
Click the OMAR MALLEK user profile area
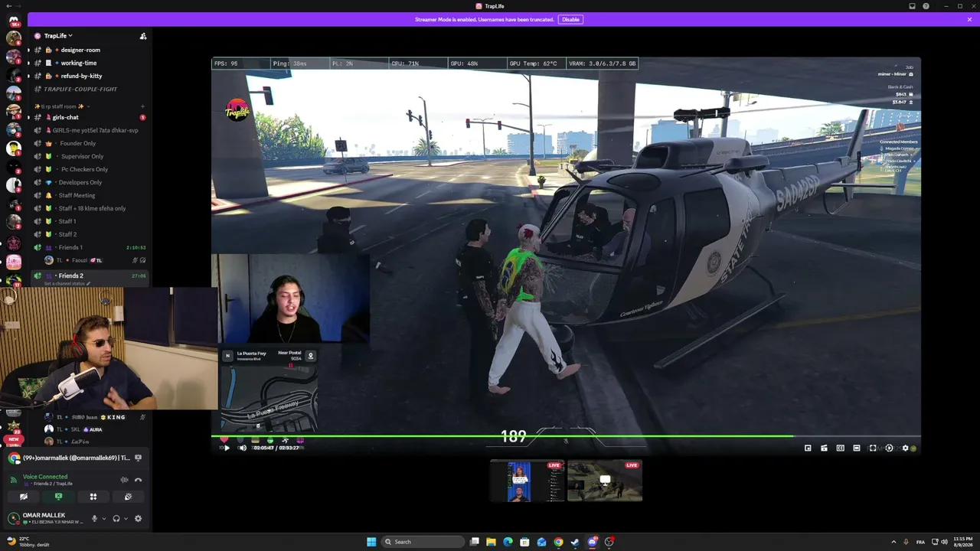[47, 518]
